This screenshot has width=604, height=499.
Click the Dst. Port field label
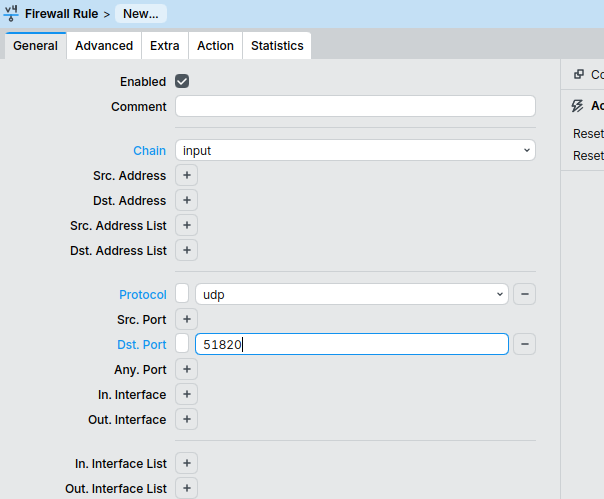[x=142, y=344]
